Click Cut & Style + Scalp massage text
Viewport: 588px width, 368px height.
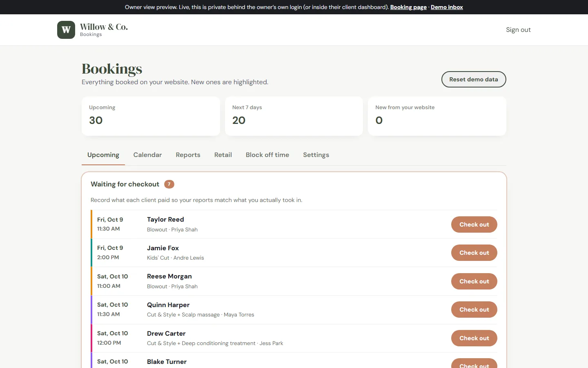[183, 315]
